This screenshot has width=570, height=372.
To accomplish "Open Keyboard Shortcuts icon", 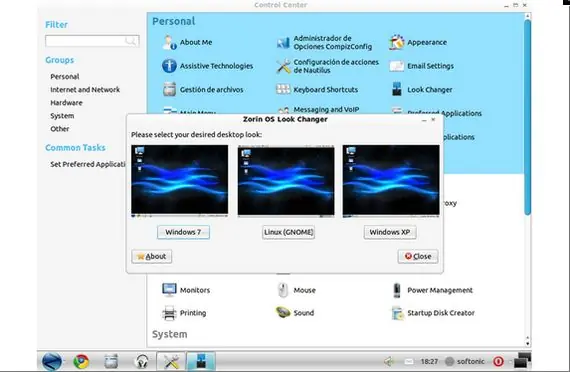I will (x=283, y=89).
